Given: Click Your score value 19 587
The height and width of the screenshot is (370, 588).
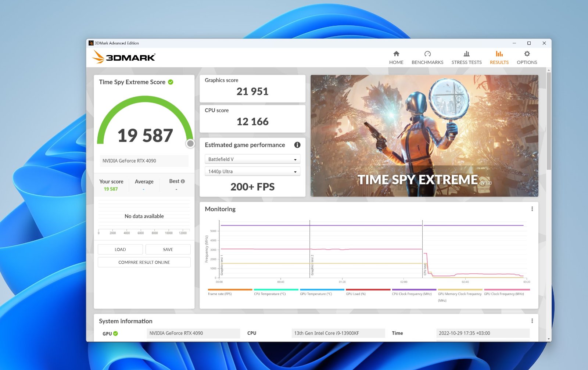Looking at the screenshot, I should tap(111, 189).
